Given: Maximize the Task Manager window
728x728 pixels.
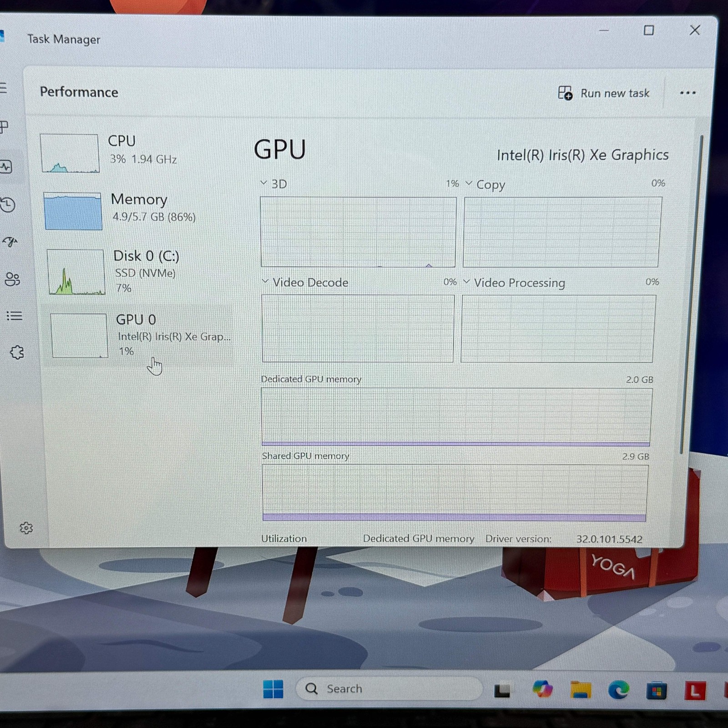Looking at the screenshot, I should (649, 30).
